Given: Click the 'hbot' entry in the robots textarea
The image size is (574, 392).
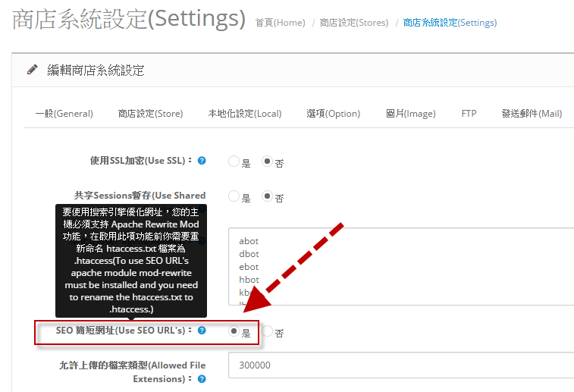Looking at the screenshot, I should click(249, 280).
